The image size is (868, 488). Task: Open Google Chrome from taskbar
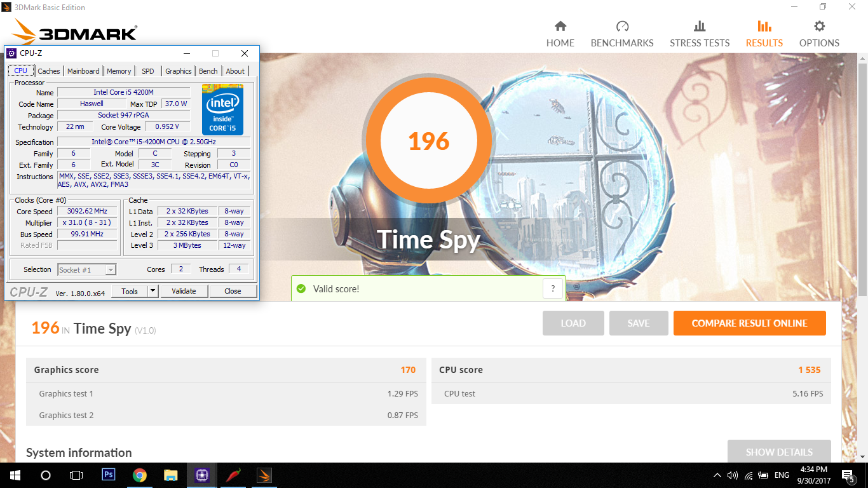click(x=140, y=475)
